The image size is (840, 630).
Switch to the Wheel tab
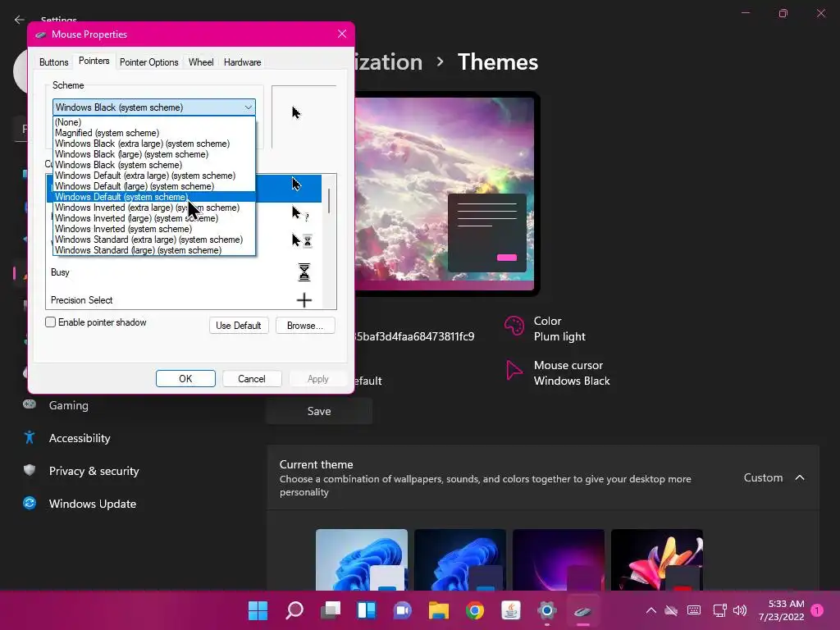coord(201,62)
